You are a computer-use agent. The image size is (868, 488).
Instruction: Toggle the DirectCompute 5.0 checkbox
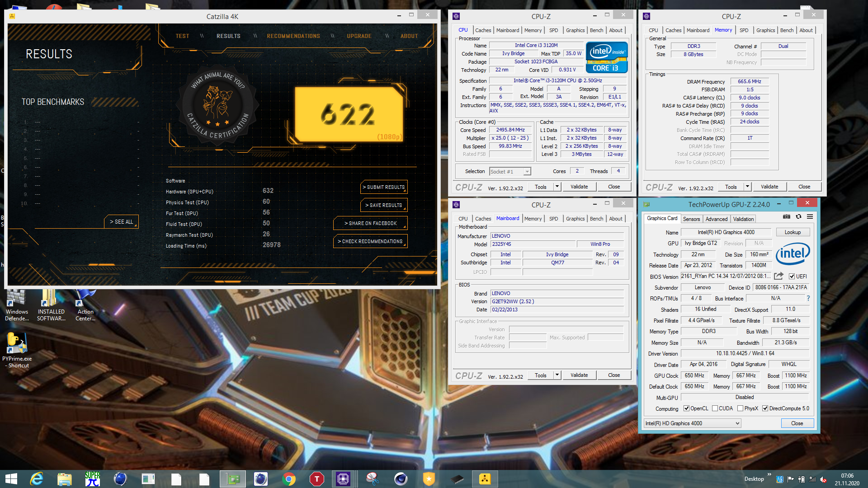765,408
